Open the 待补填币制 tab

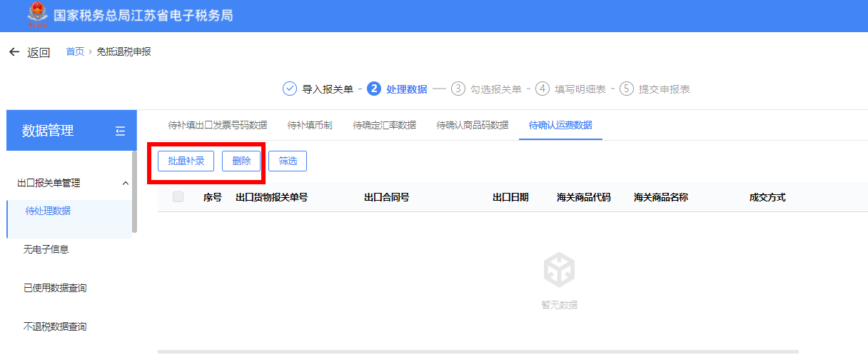pos(310,125)
